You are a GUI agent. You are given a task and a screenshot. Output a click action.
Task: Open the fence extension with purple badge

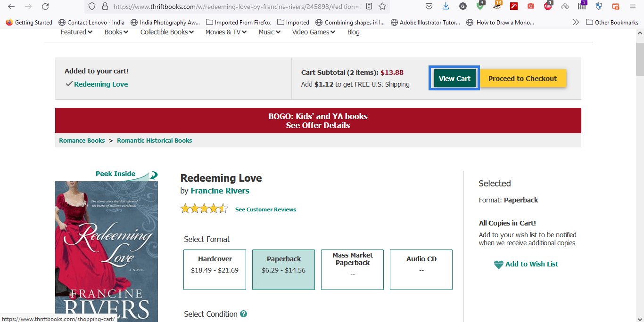pos(582,6)
